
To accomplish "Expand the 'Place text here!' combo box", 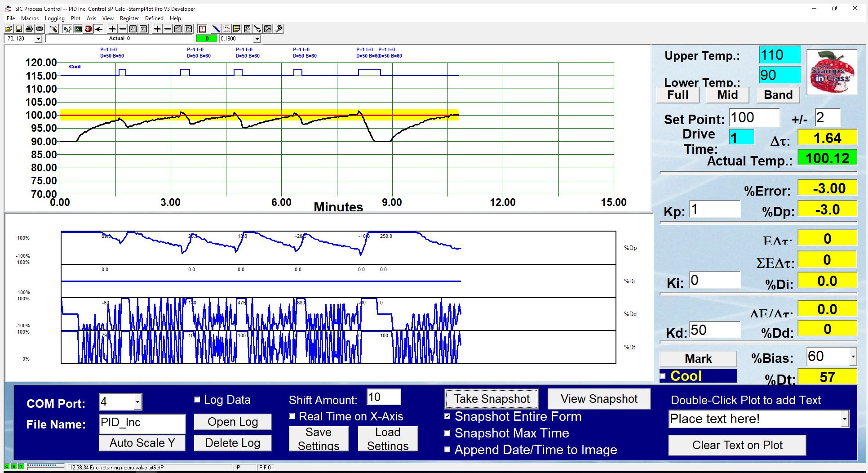I will (x=845, y=419).
